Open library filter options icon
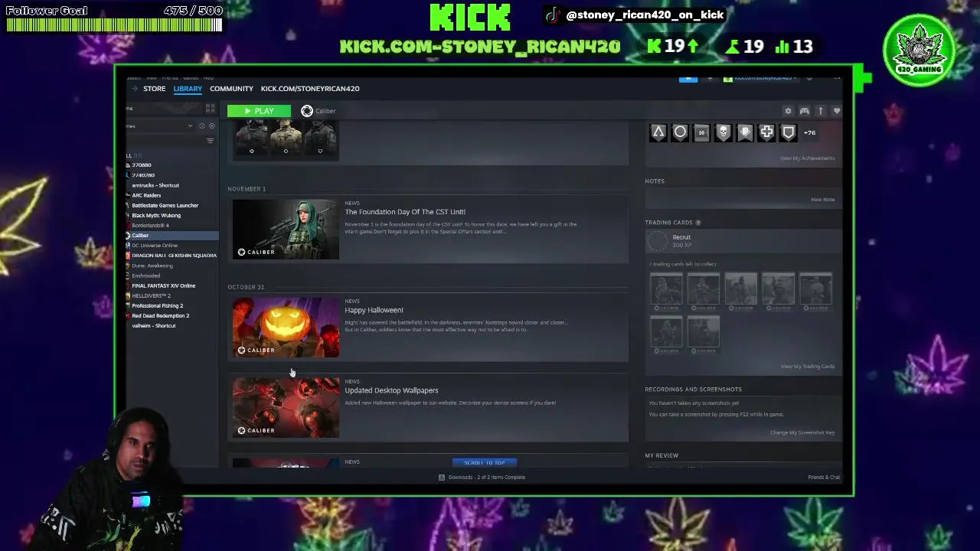The height and width of the screenshot is (551, 980). point(210,141)
